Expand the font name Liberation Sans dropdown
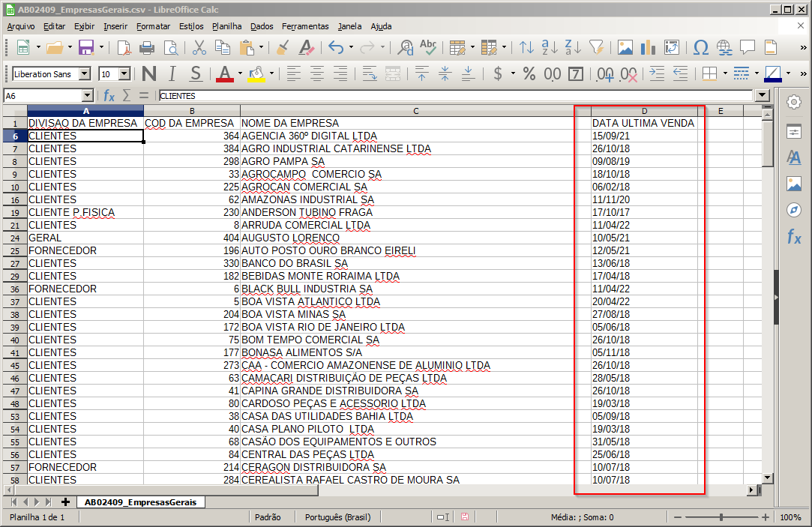The width and height of the screenshot is (812, 527). click(x=85, y=74)
